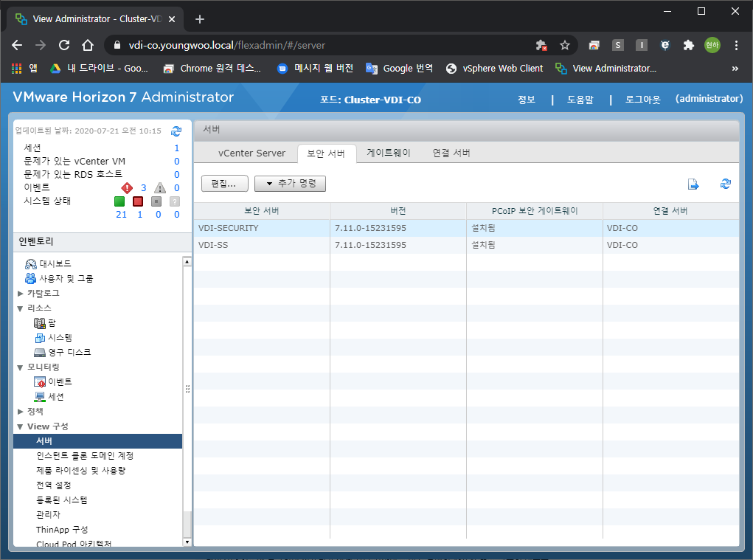Open 관리자 tree item

[48, 515]
